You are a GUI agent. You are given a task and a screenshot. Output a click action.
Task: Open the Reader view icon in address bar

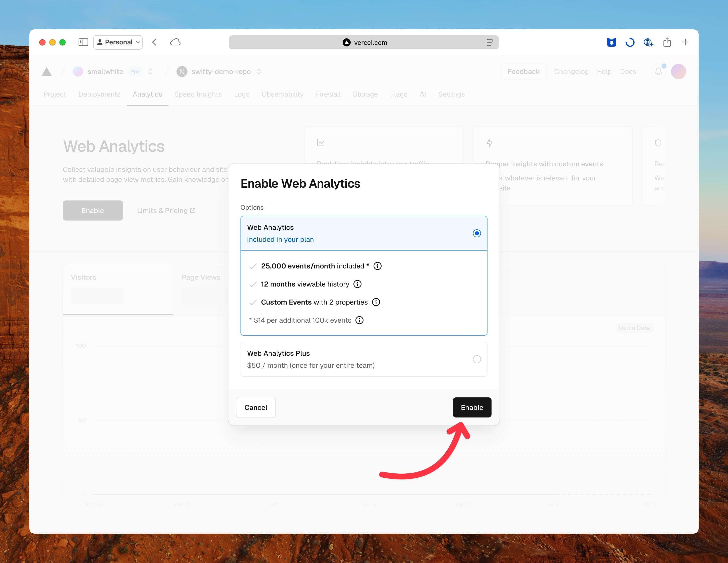[489, 42]
